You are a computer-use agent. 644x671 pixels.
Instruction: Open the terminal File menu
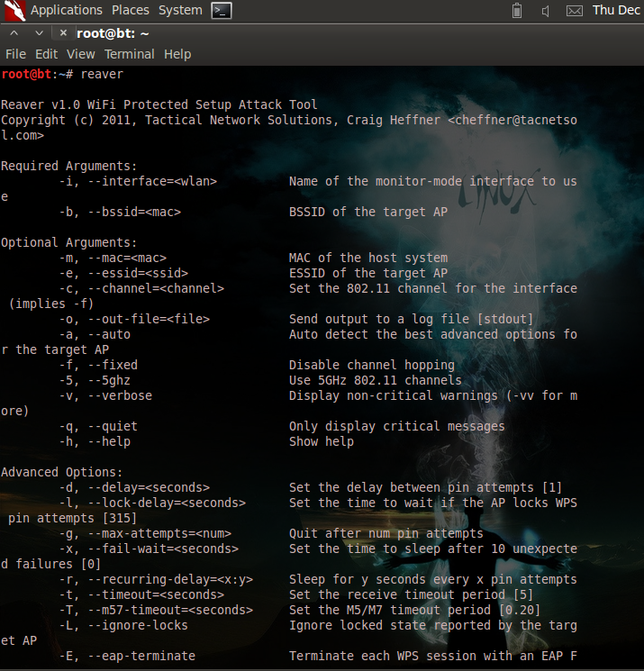(x=16, y=54)
